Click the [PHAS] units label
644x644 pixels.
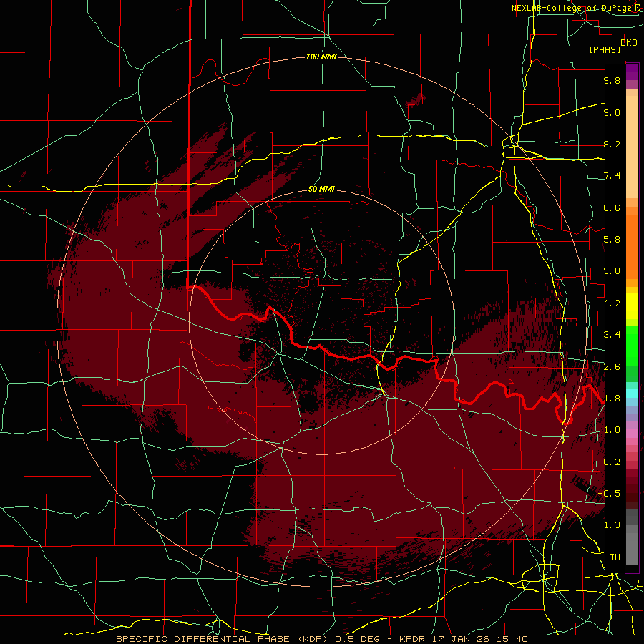tap(605, 50)
